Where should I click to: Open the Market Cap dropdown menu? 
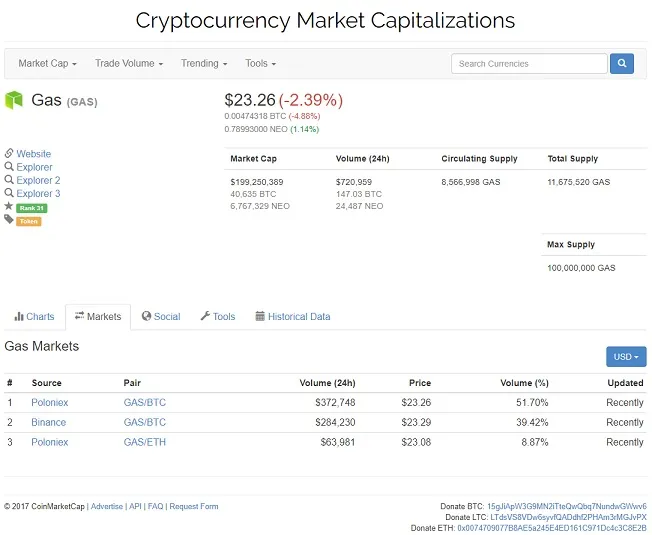coord(47,64)
